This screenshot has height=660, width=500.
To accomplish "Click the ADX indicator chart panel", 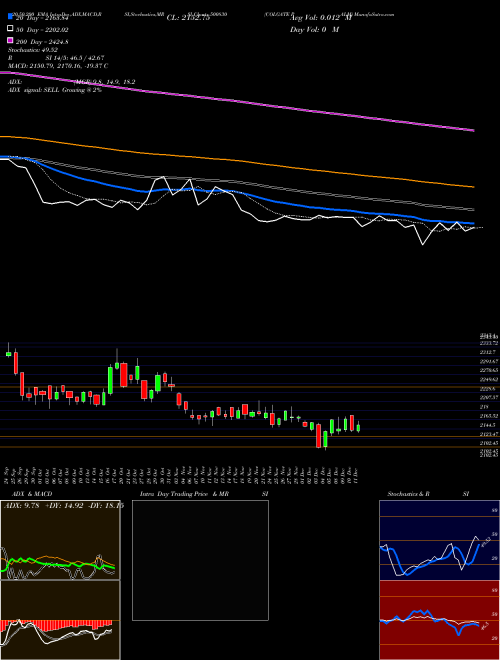I will click(x=60, y=540).
